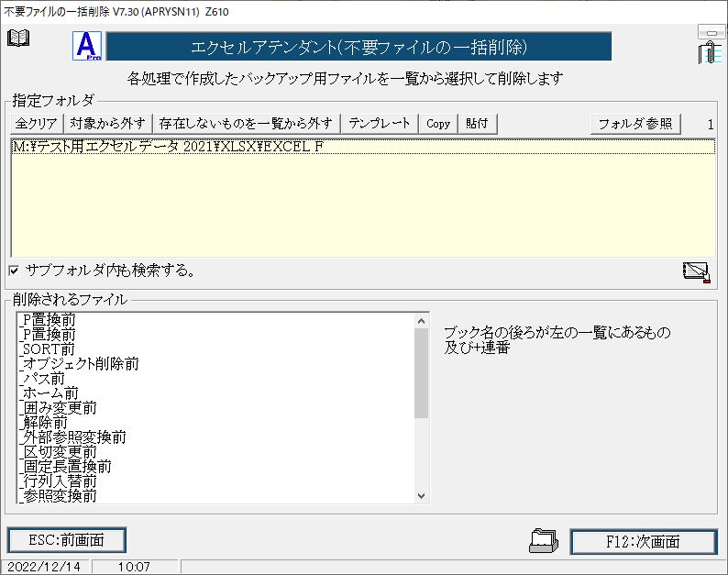The height and width of the screenshot is (575, 728).
Task: Open the テンプレート button
Action: coord(380,123)
